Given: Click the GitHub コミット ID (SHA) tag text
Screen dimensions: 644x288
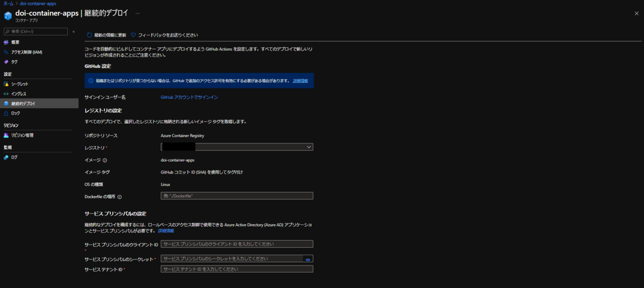Looking at the screenshot, I should coord(202,172).
